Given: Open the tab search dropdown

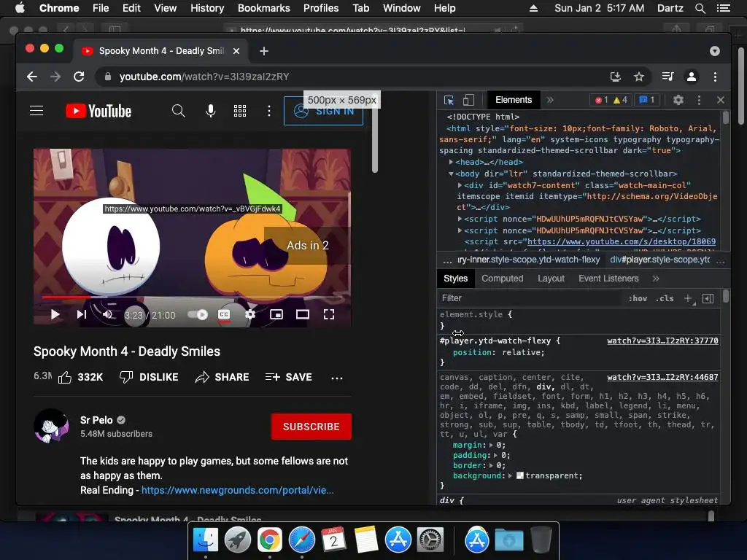Looking at the screenshot, I should [x=715, y=51].
